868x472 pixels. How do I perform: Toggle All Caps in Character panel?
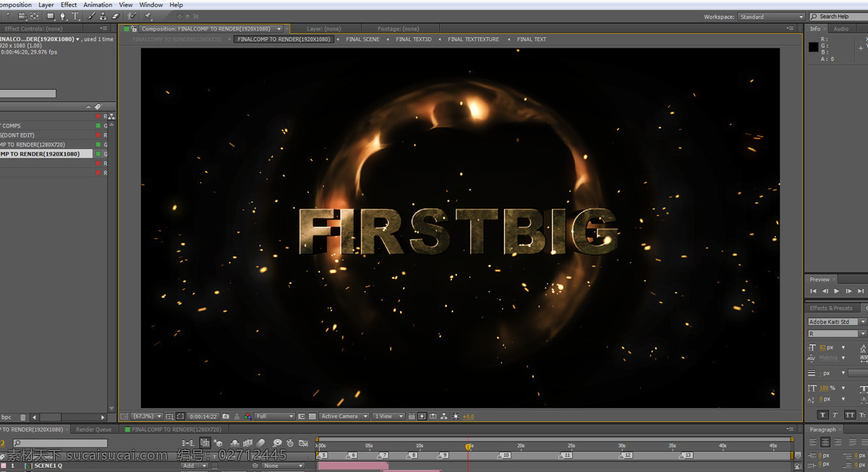tap(849, 415)
